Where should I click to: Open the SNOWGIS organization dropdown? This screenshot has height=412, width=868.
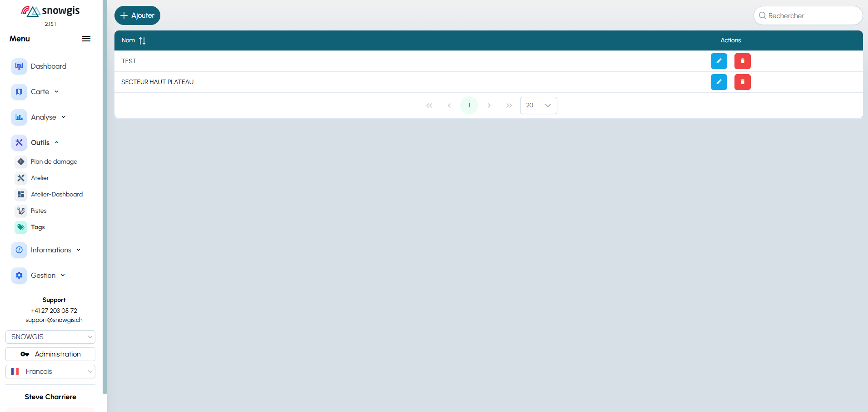point(50,337)
